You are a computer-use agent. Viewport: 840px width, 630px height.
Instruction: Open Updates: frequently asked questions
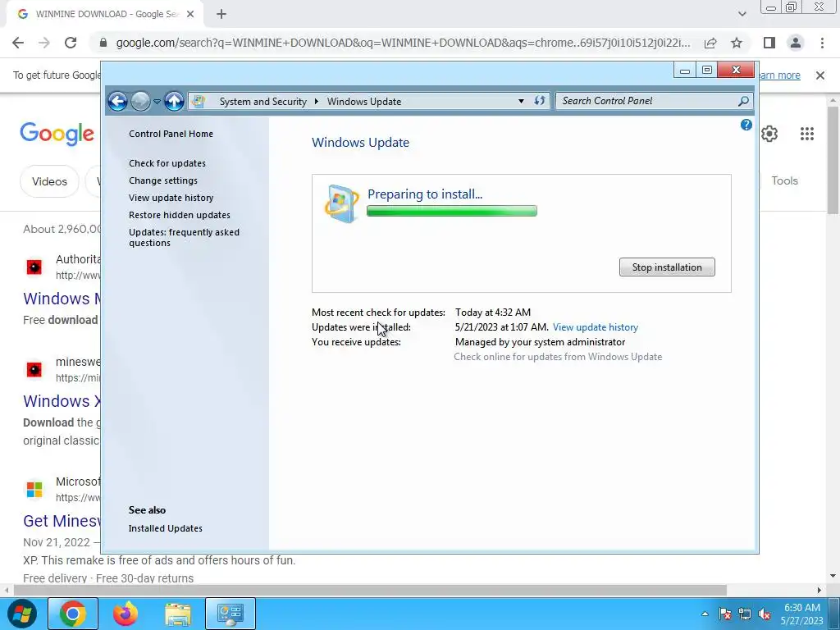184,237
